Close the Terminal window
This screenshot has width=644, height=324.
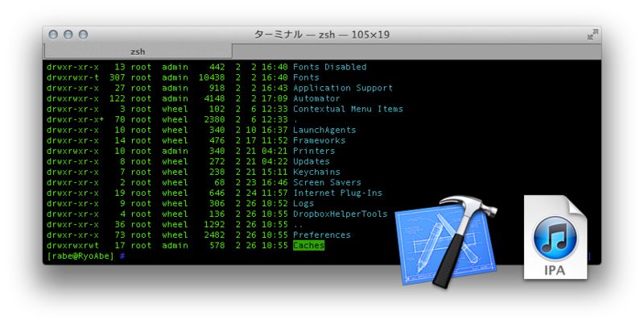[53, 35]
